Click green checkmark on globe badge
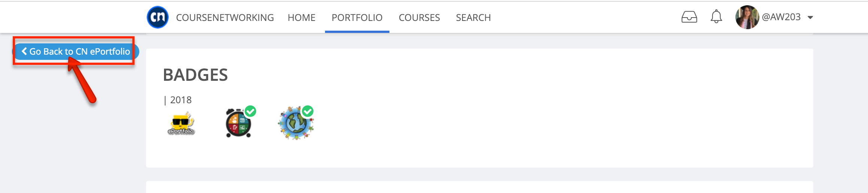Image resolution: width=868 pixels, height=193 pixels. click(x=307, y=111)
